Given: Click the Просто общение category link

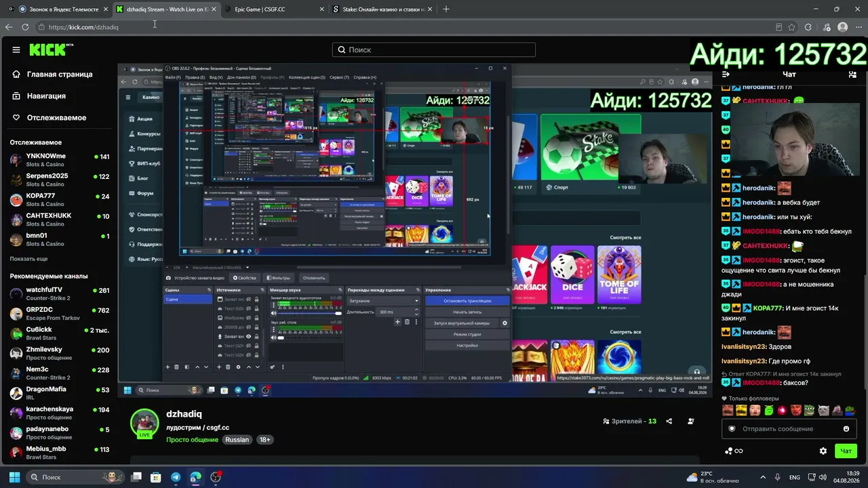Looking at the screenshot, I should (193, 439).
